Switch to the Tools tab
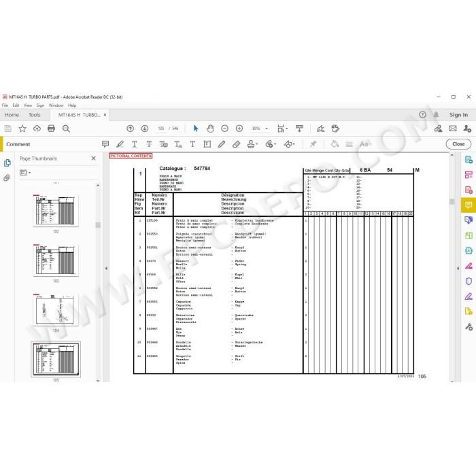 pyautogui.click(x=35, y=115)
